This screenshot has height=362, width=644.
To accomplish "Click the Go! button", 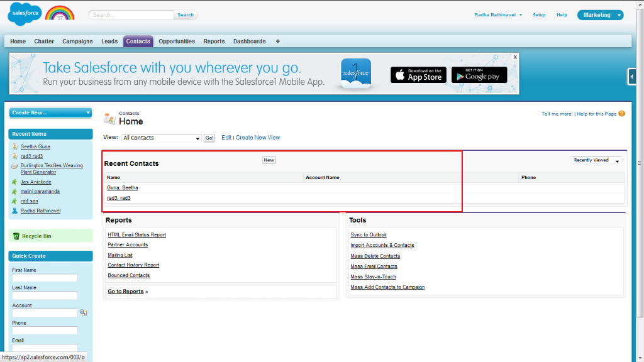I will point(209,138).
